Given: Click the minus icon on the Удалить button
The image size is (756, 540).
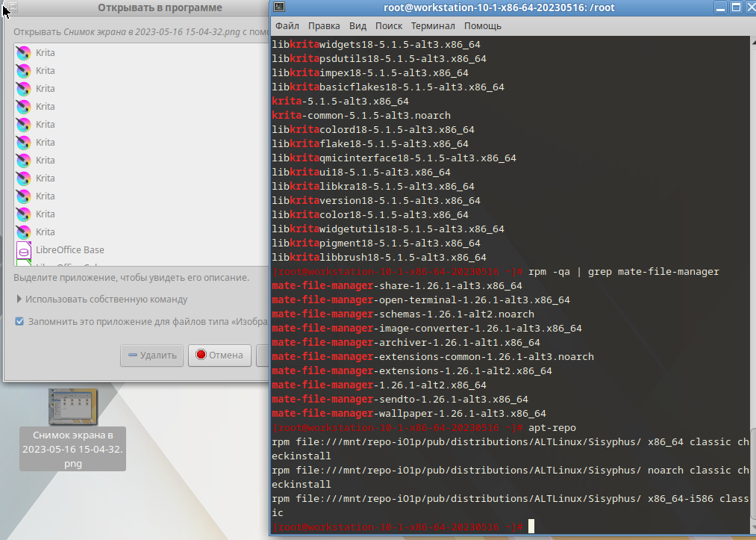Looking at the screenshot, I should pyautogui.click(x=132, y=356).
